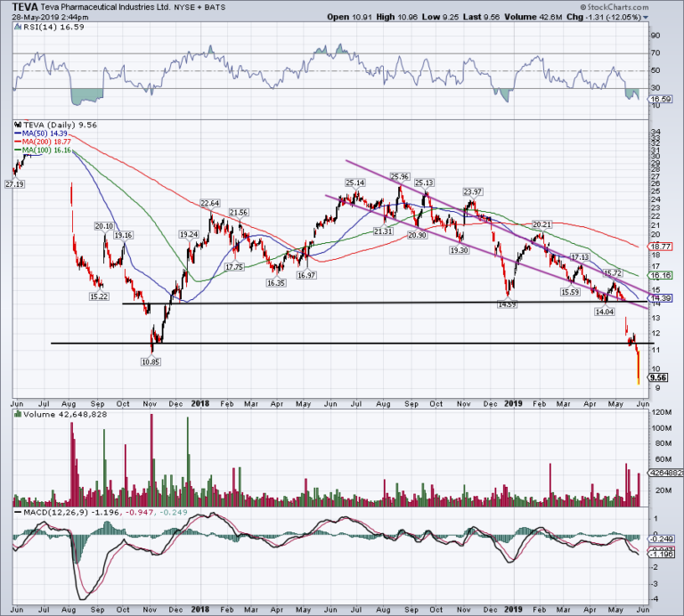
Task: Click the High 10.96 quote value
Action: tap(397, 17)
